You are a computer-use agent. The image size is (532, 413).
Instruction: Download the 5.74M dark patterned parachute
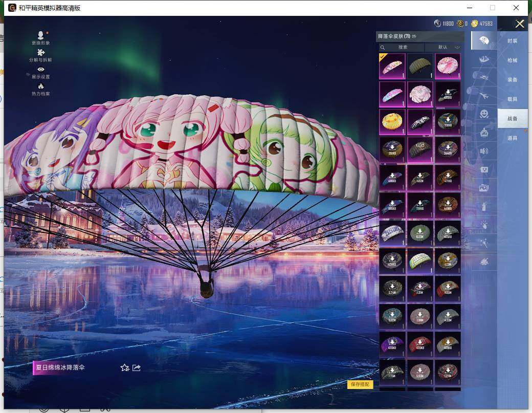pyautogui.click(x=392, y=289)
